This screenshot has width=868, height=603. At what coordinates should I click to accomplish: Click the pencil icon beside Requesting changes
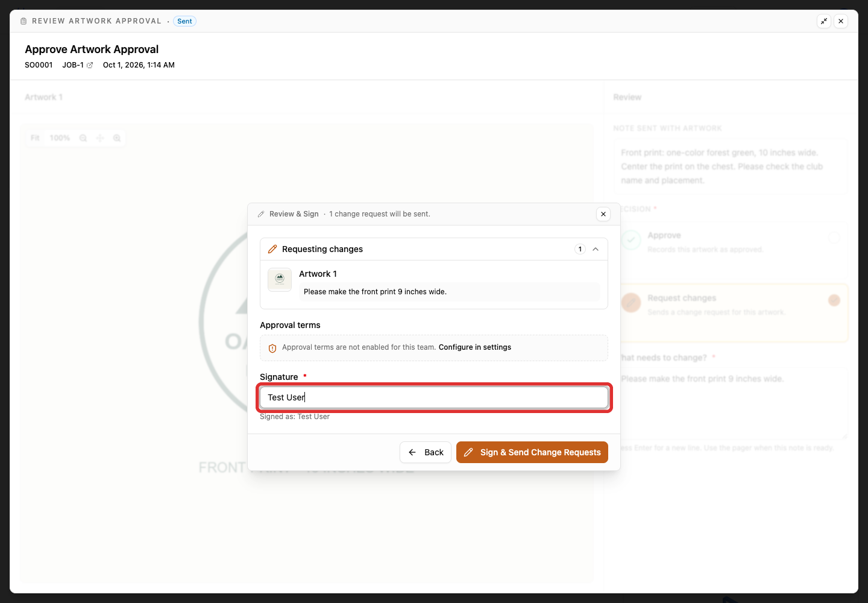tap(272, 249)
